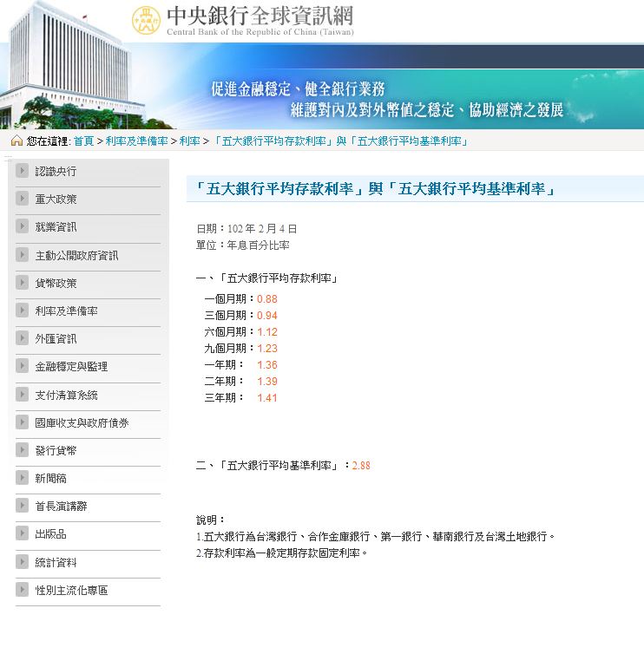644x667 pixels.
Task: Open 性別主流化專區 sidebar menu
Action: 71,591
